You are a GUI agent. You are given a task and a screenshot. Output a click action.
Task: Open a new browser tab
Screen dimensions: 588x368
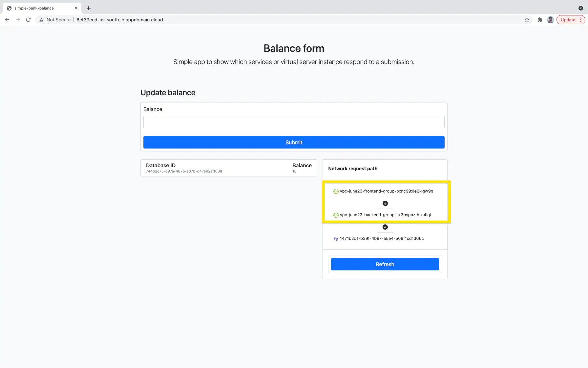coord(89,8)
